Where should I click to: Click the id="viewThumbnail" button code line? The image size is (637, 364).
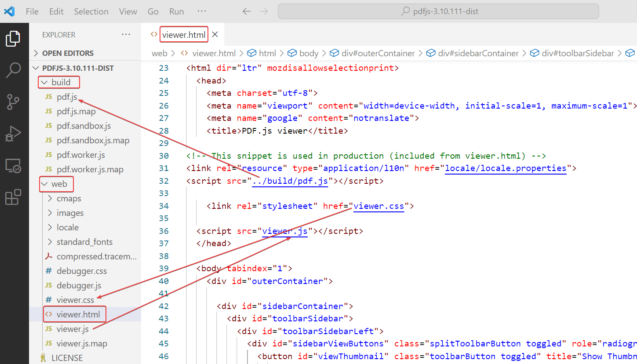447,356
